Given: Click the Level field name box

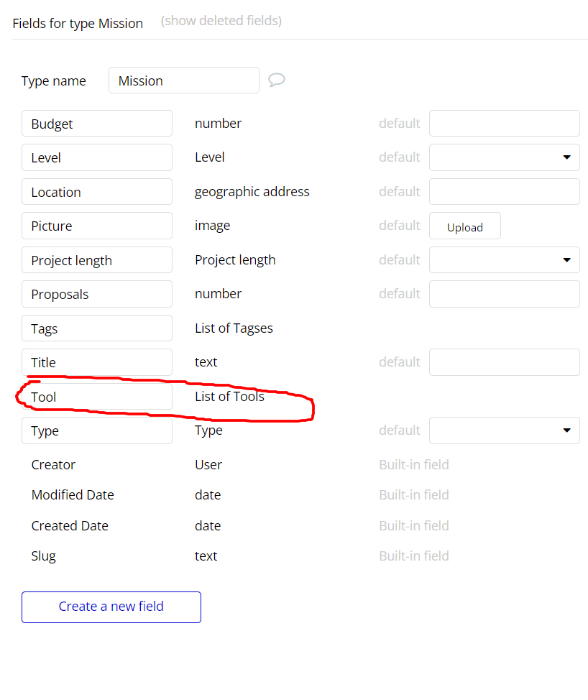Looking at the screenshot, I should [97, 157].
